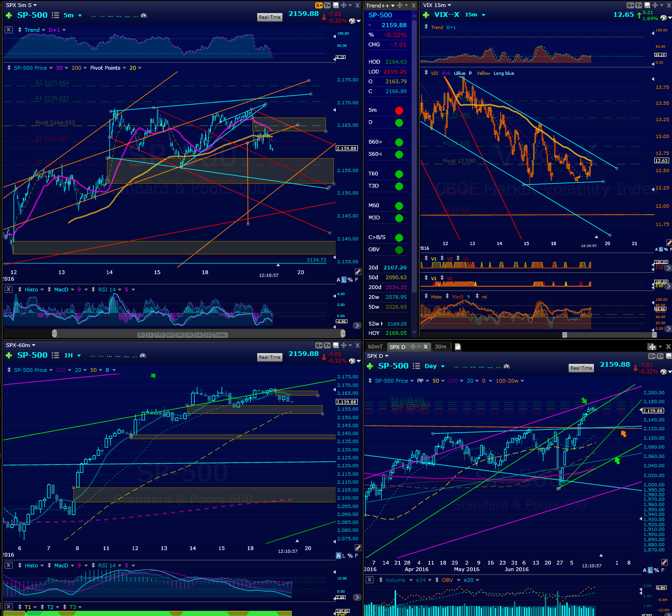The width and height of the screenshot is (672, 616).
Task: Toggle the A scale option in SPX 5m chart
Action: coord(339,280)
